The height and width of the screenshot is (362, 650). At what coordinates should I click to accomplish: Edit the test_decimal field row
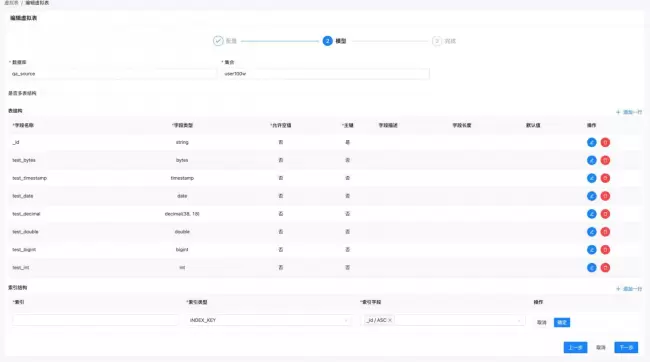(x=592, y=214)
